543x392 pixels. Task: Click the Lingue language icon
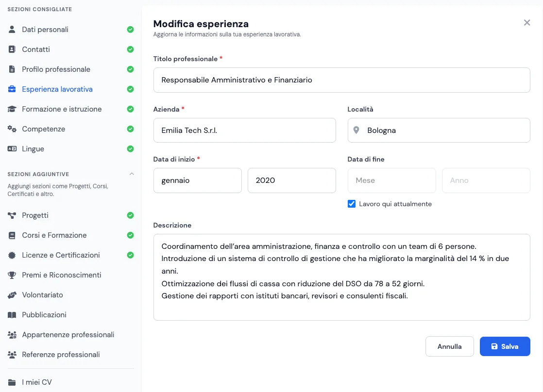point(12,149)
